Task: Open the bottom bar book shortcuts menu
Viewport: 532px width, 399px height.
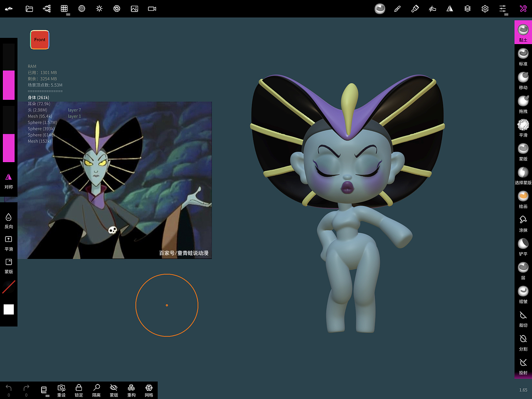Action: coord(44,390)
